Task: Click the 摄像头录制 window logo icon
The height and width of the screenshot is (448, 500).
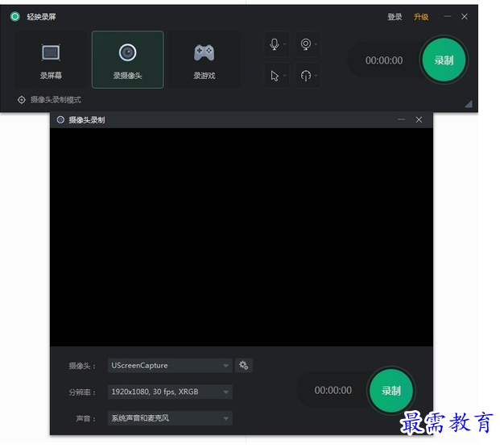Action: (60, 120)
